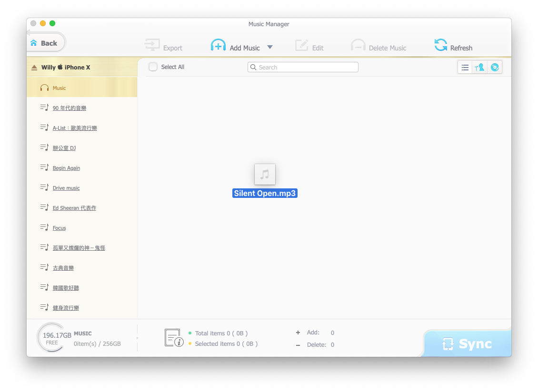Click the Add: 0 counter

315,333
